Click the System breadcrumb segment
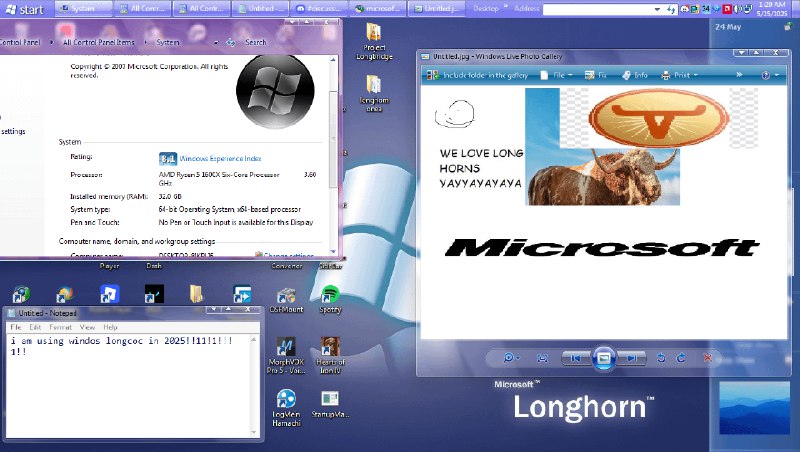 (x=168, y=42)
